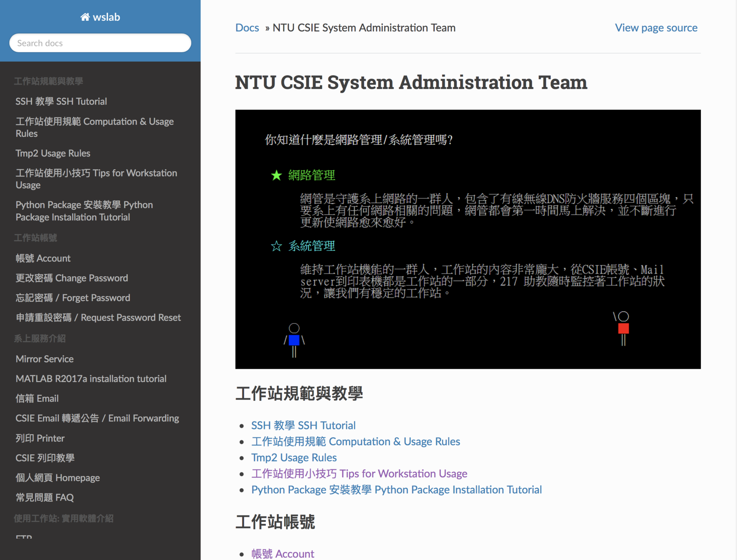Click the 工作站帳號 sidebar caption
The width and height of the screenshot is (737, 560).
click(36, 238)
